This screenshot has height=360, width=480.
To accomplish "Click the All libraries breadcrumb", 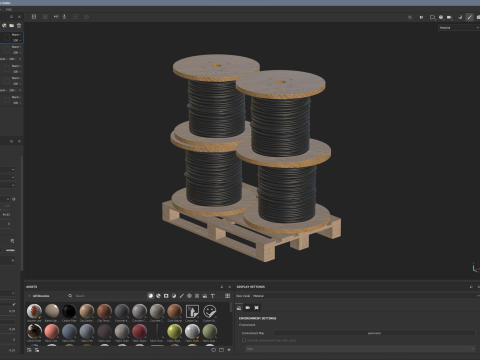I will coord(41,296).
